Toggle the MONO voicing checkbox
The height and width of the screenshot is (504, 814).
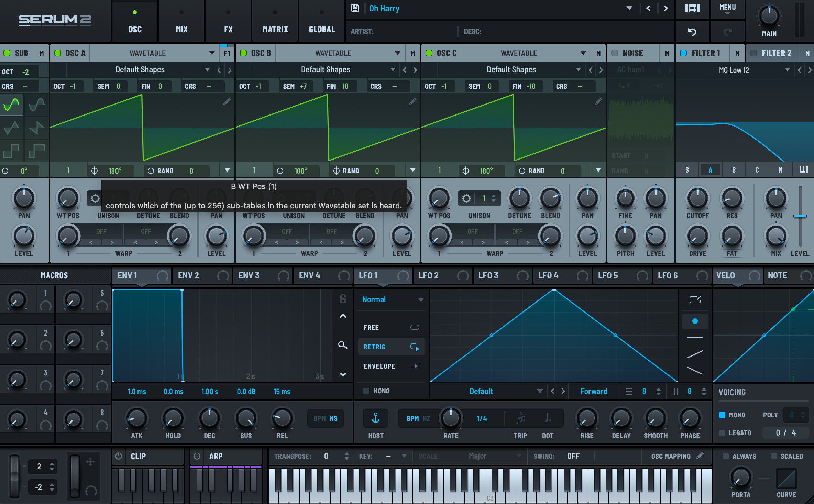tap(722, 415)
